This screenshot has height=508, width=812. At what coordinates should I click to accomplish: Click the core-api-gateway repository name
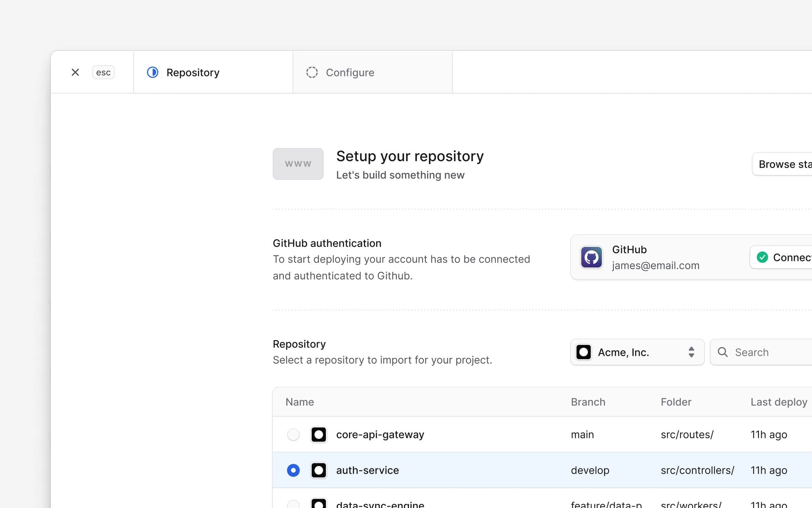point(380,435)
